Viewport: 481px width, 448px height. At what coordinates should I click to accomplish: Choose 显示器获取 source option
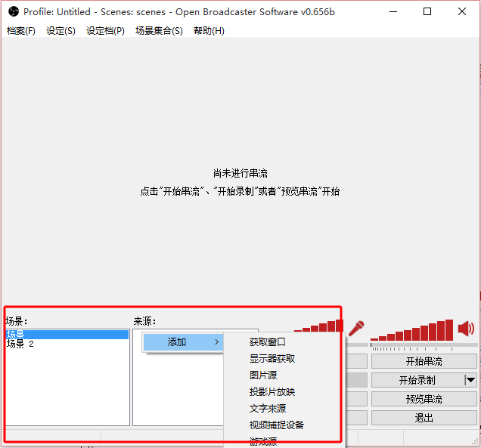[272, 359]
